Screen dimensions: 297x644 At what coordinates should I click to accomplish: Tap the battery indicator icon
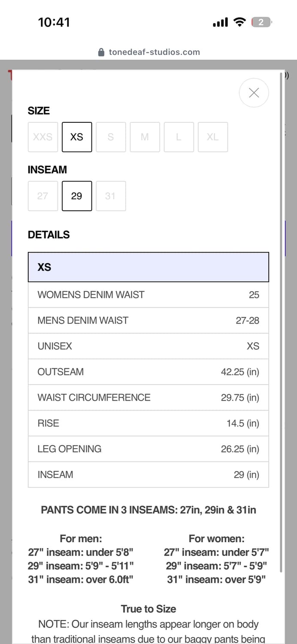262,22
